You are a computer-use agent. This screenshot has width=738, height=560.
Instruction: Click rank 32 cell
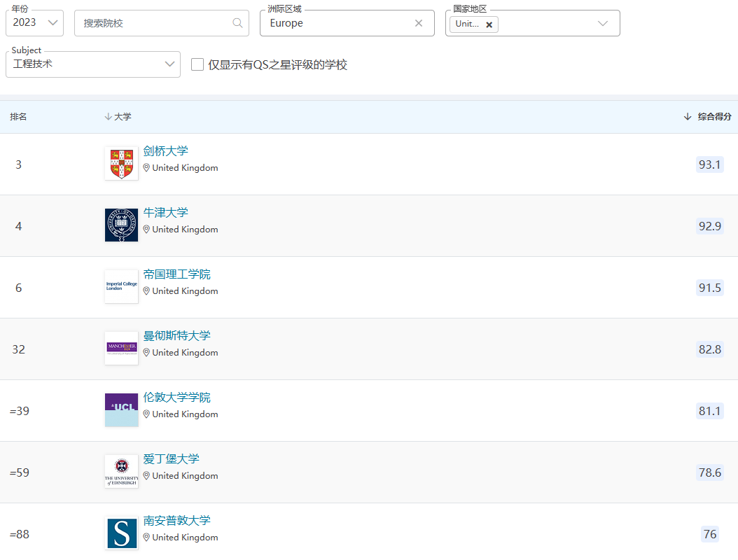(x=19, y=349)
